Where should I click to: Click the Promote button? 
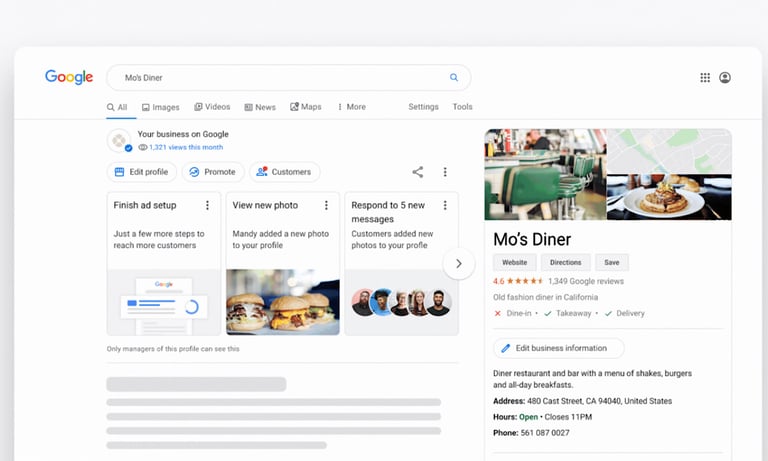tap(213, 172)
